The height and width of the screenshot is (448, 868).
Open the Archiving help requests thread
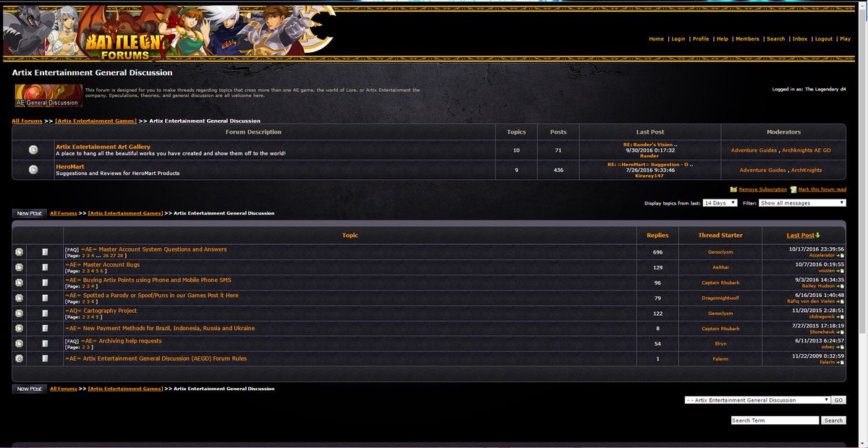pyautogui.click(x=122, y=340)
